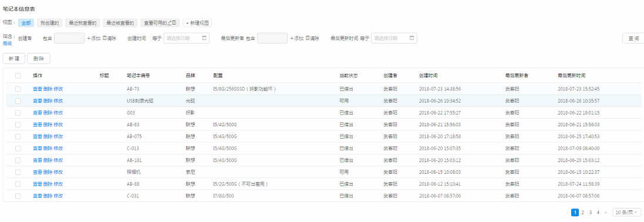Viewport: 644px width, 222px height.
Task: Click 删除 link in C-013 row
Action: point(48,149)
